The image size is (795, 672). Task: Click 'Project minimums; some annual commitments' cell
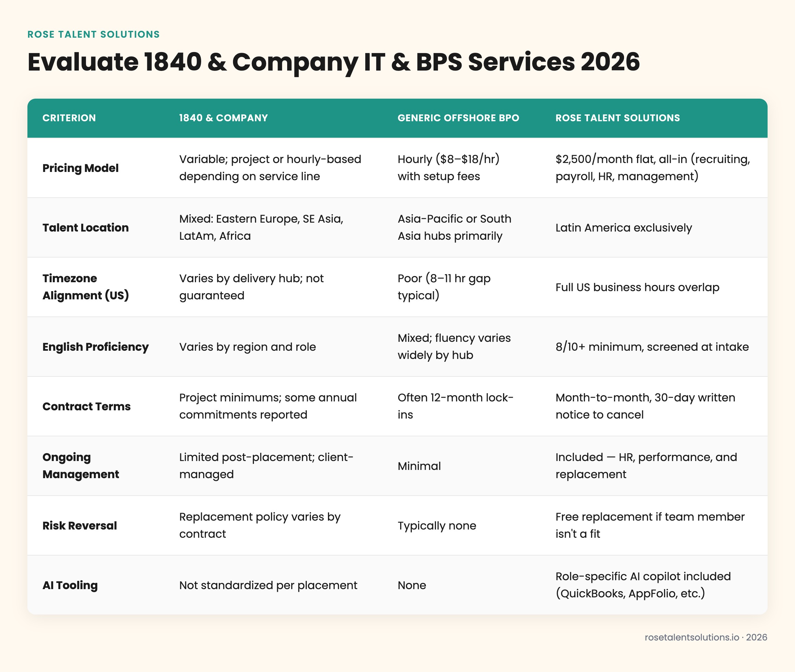coord(268,406)
